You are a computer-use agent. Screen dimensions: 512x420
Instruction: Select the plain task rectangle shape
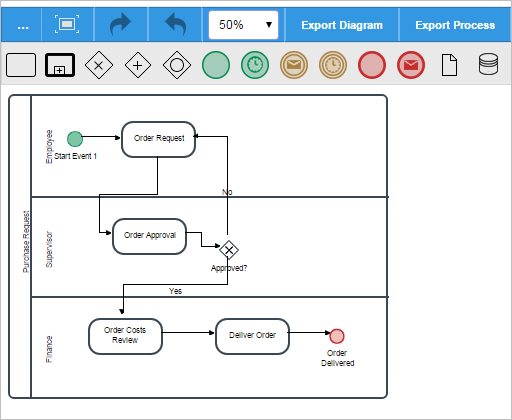click(x=21, y=65)
